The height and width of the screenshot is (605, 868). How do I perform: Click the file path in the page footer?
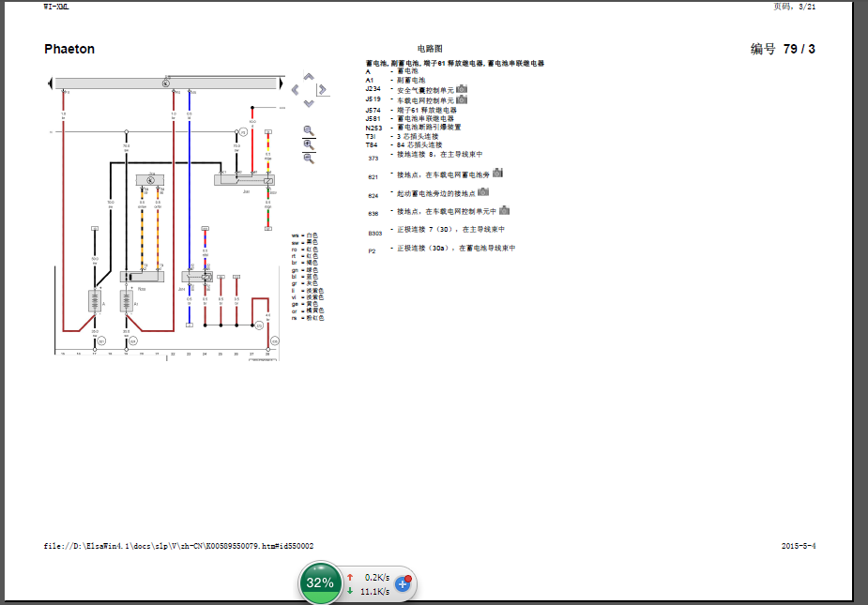(x=179, y=546)
